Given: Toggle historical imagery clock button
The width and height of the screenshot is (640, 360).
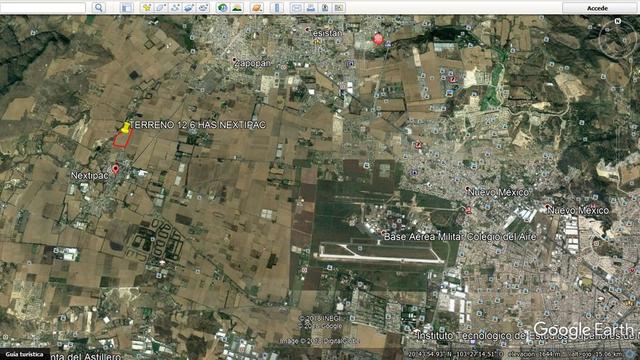Looking at the screenshot, I should tap(222, 7).
